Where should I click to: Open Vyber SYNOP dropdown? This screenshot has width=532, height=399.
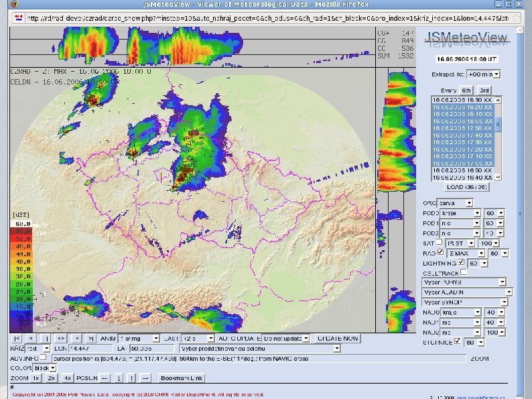[465, 302]
